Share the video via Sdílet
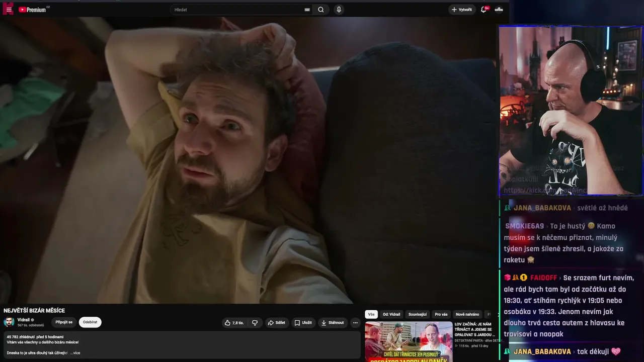 (277, 323)
